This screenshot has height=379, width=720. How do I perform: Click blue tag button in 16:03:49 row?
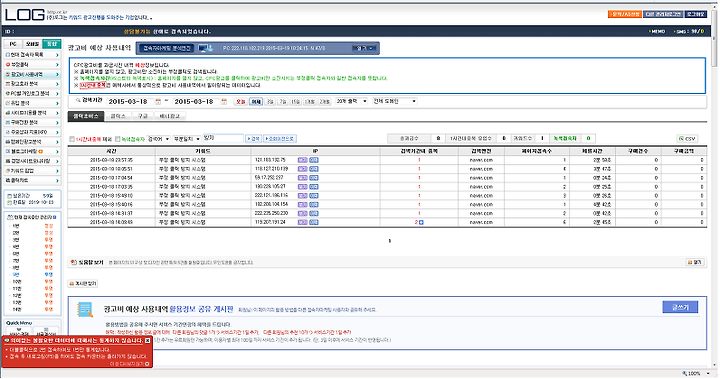click(314, 222)
